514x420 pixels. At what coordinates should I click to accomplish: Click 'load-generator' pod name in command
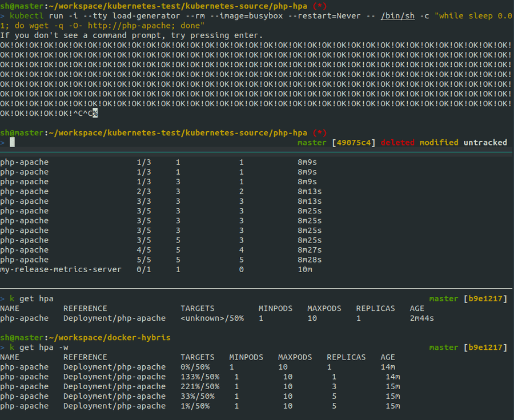pyautogui.click(x=146, y=16)
